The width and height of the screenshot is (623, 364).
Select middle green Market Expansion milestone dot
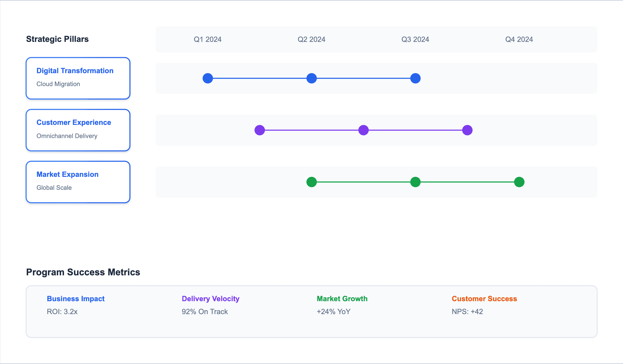pos(415,182)
